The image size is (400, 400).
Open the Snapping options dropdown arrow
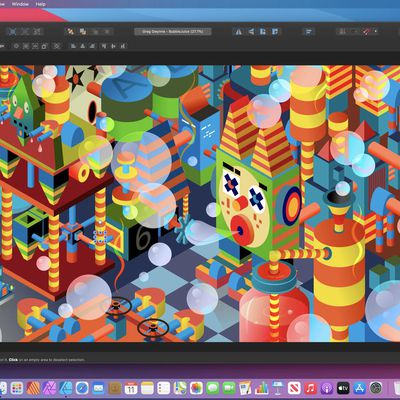376,32
